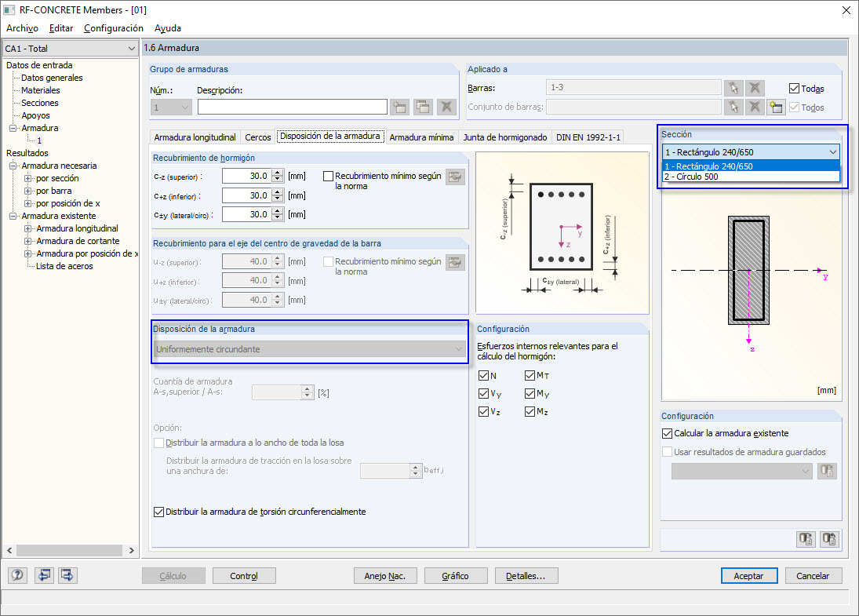Select Materiales in the navigator tree
The image size is (859, 616).
[x=41, y=90]
